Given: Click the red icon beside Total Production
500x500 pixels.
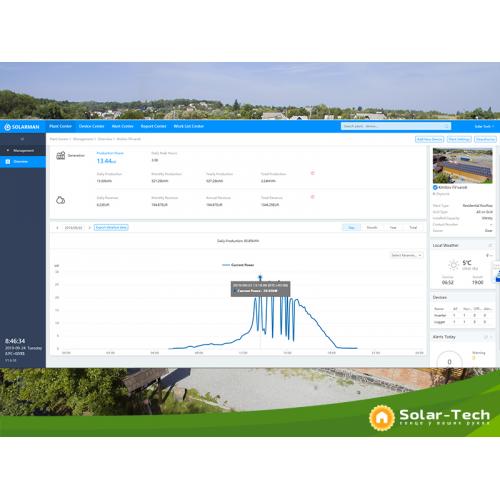Looking at the screenshot, I should (313, 173).
